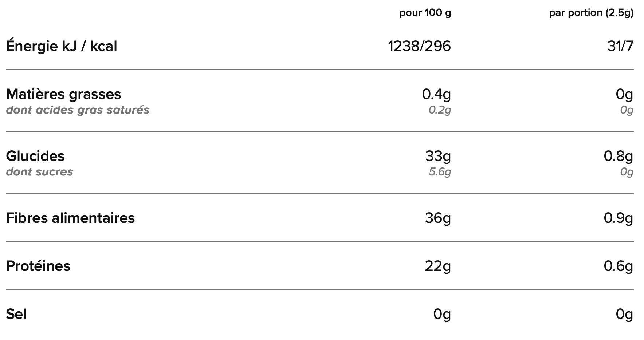Select the Glucides row label
Viewport: 644px width, 340px height.
(35, 156)
